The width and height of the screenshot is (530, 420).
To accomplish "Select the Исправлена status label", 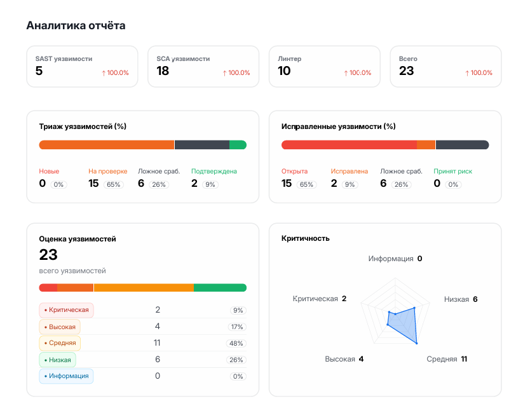I will point(349,172).
